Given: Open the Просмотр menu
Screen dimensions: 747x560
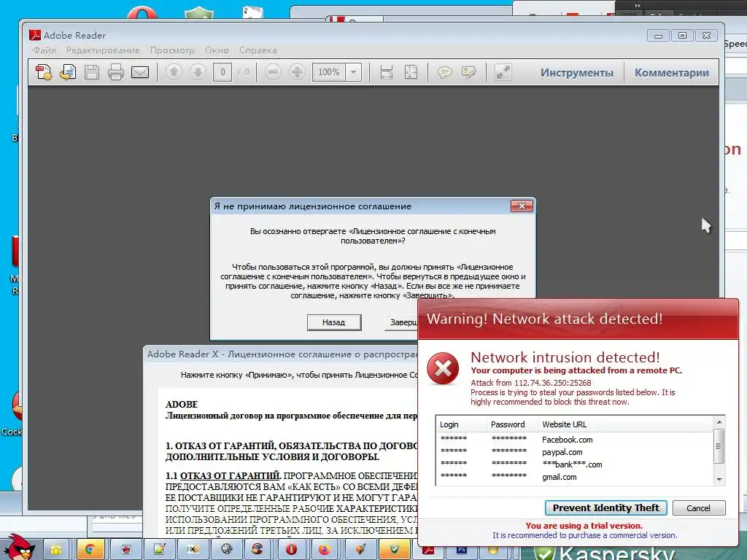Looking at the screenshot, I should click(x=172, y=50).
